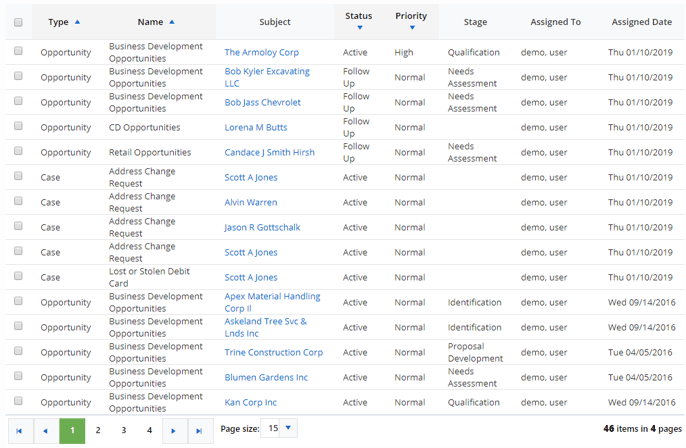Go to page 3

pos(124,430)
